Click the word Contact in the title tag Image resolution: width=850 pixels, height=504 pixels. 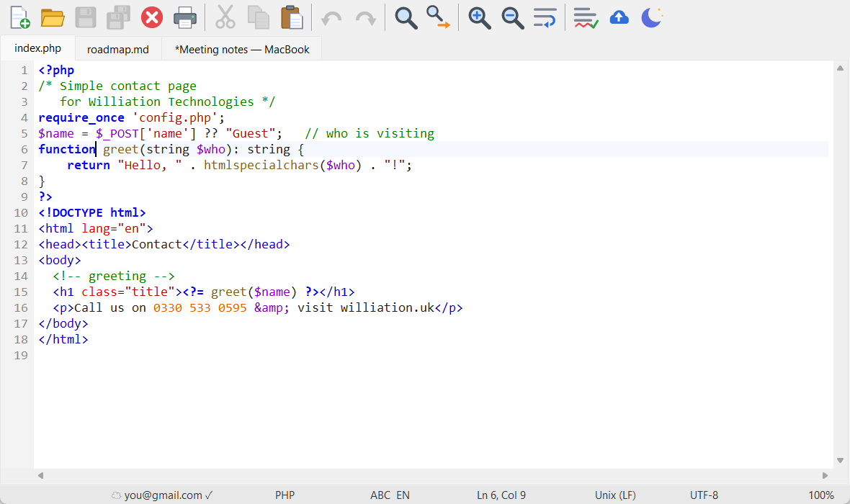[x=156, y=244]
